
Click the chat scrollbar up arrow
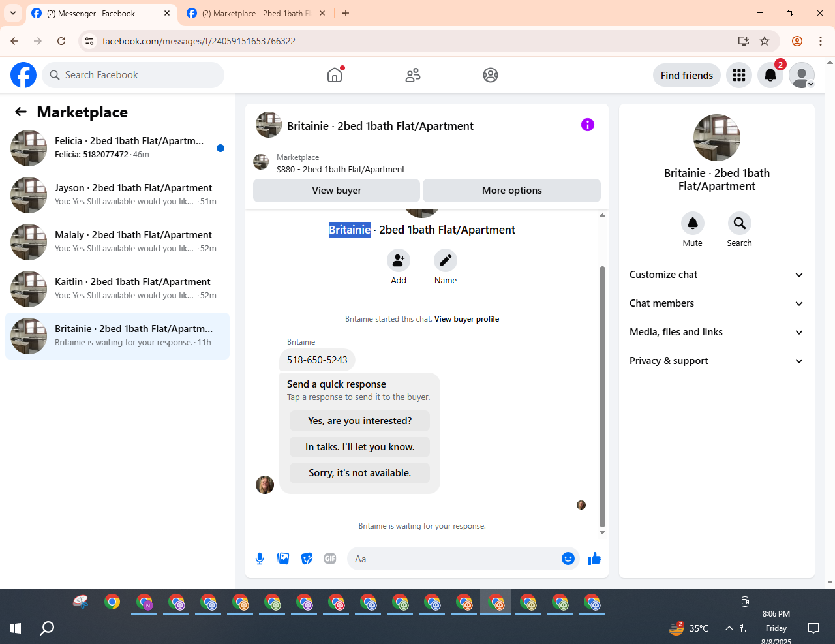(602, 215)
